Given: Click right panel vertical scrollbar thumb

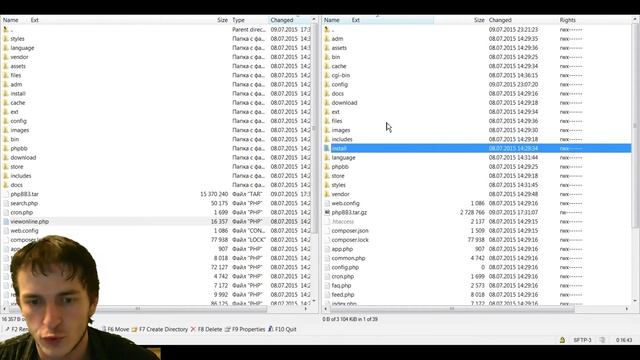Looking at the screenshot, I should [x=635, y=127].
